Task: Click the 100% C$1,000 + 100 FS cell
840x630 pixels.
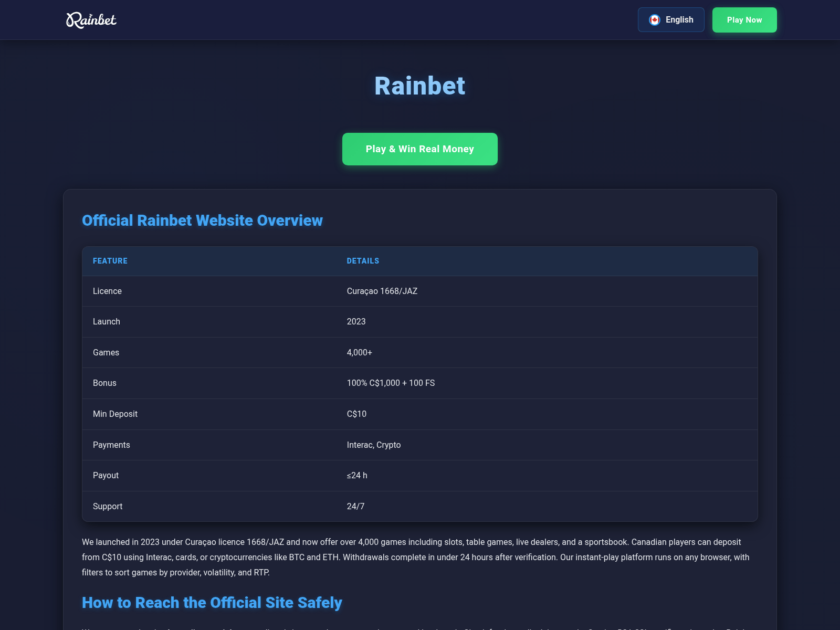Action: click(x=391, y=383)
